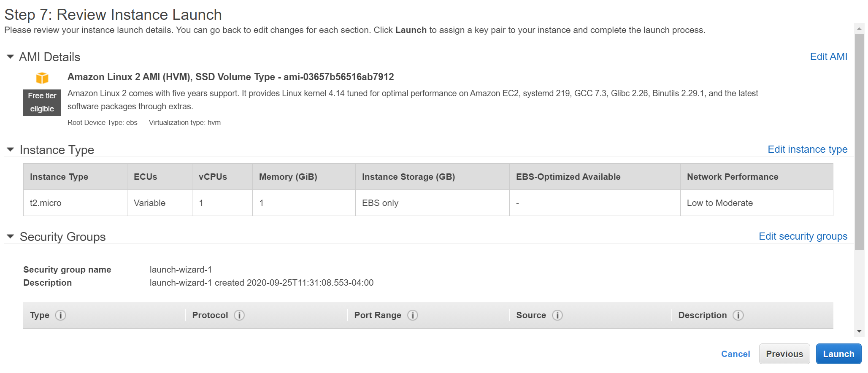868x373 pixels.
Task: Go back with the Previous button
Action: 784,354
